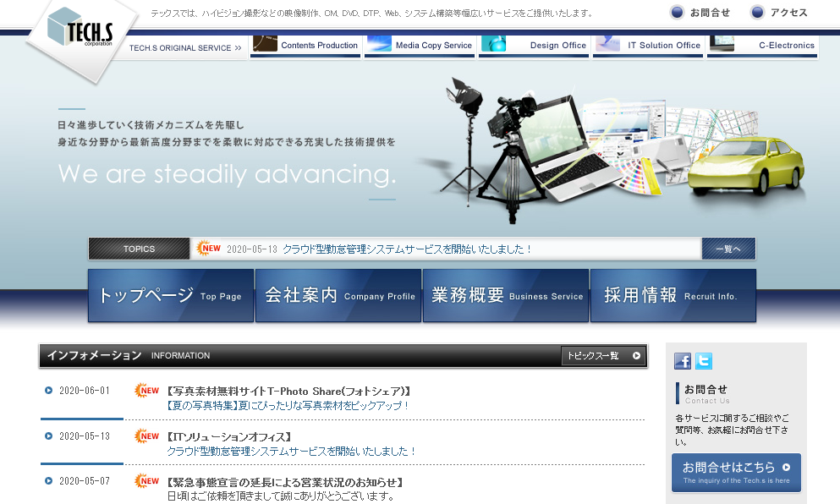Click the IT Solution Office thumbnail icon

coord(607,44)
